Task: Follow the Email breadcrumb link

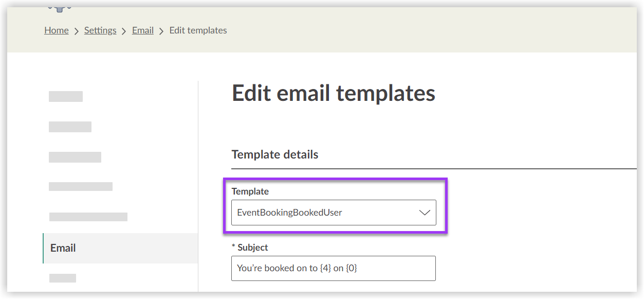Action: 142,30
